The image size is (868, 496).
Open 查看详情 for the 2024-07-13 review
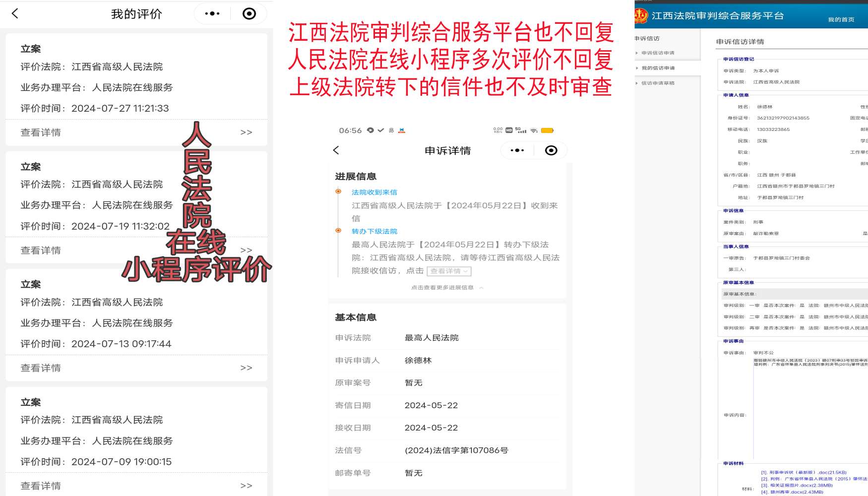click(x=136, y=368)
